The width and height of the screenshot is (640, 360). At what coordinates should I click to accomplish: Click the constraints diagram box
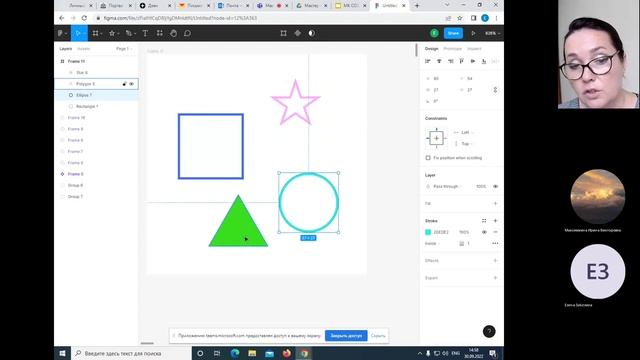tap(436, 138)
